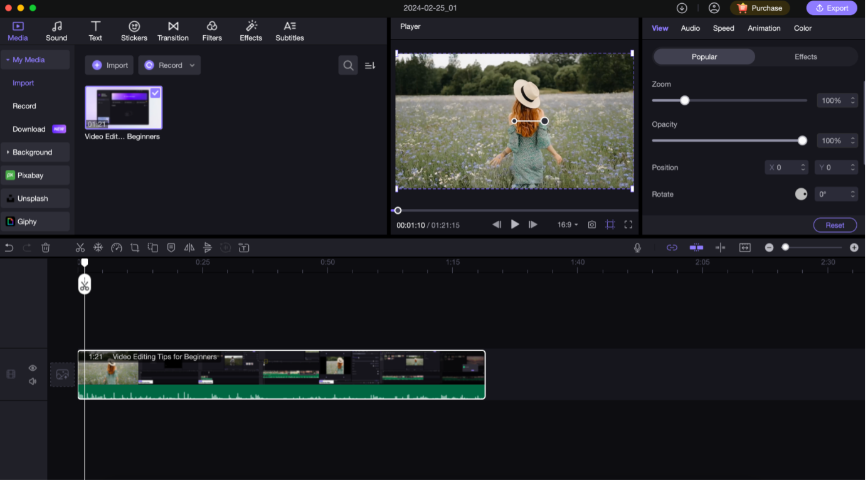Open the Effects panel in top toolbar
The height and width of the screenshot is (483, 868).
click(x=251, y=31)
